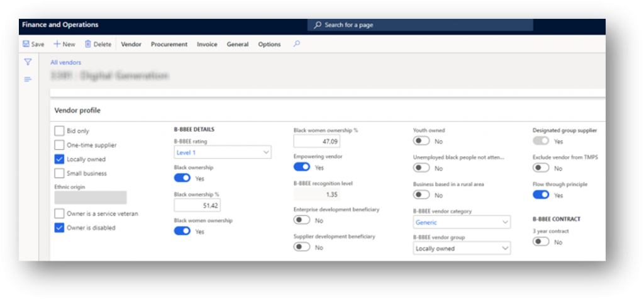Expand the B-BBEE rating dropdown
This screenshot has height=299, width=644.
(x=266, y=152)
